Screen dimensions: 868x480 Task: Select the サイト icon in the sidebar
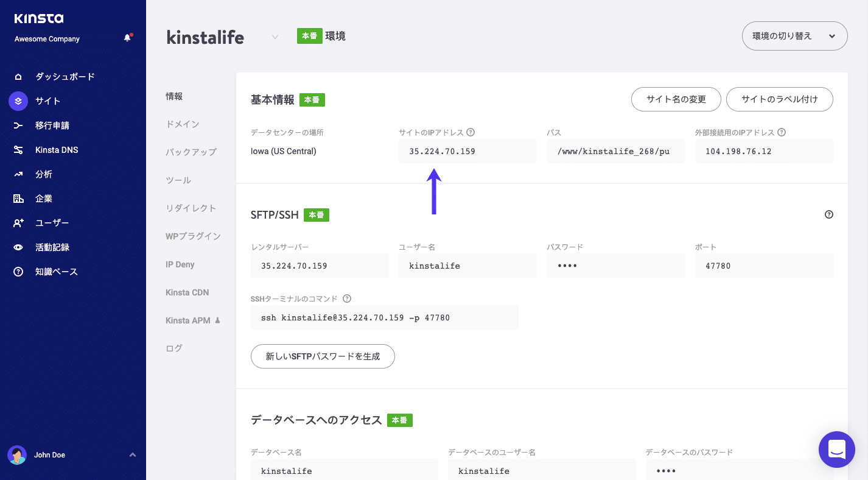coord(18,101)
